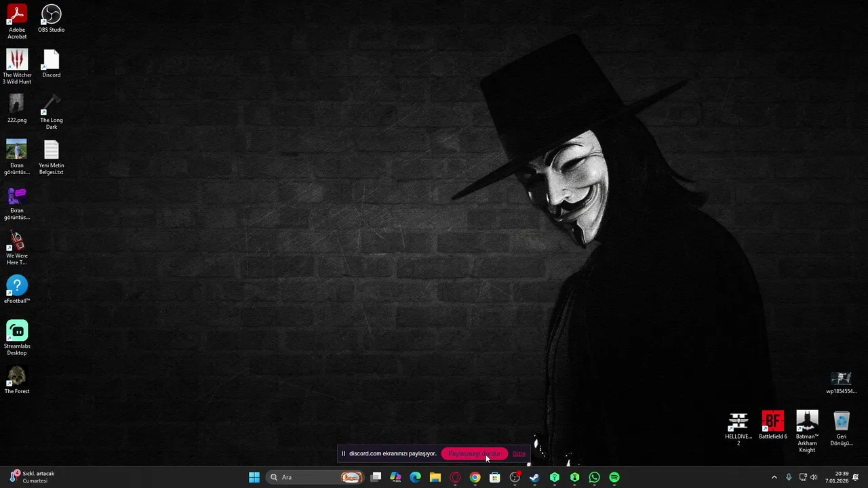868x488 pixels.
Task: Select the OBS Studio desktop shortcut
Action: coord(52,18)
